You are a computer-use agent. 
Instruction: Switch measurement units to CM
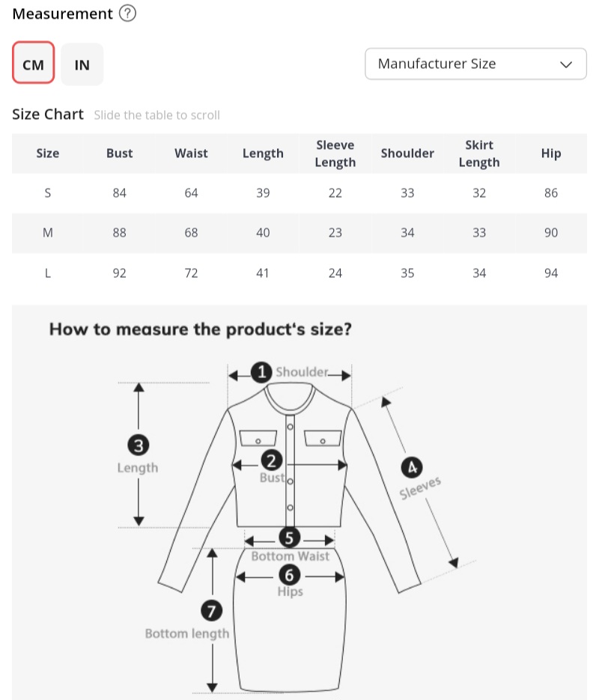click(33, 64)
